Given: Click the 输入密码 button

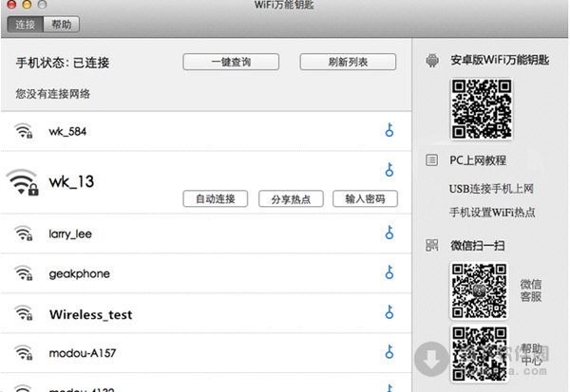Looking at the screenshot, I should pyautogui.click(x=366, y=198).
